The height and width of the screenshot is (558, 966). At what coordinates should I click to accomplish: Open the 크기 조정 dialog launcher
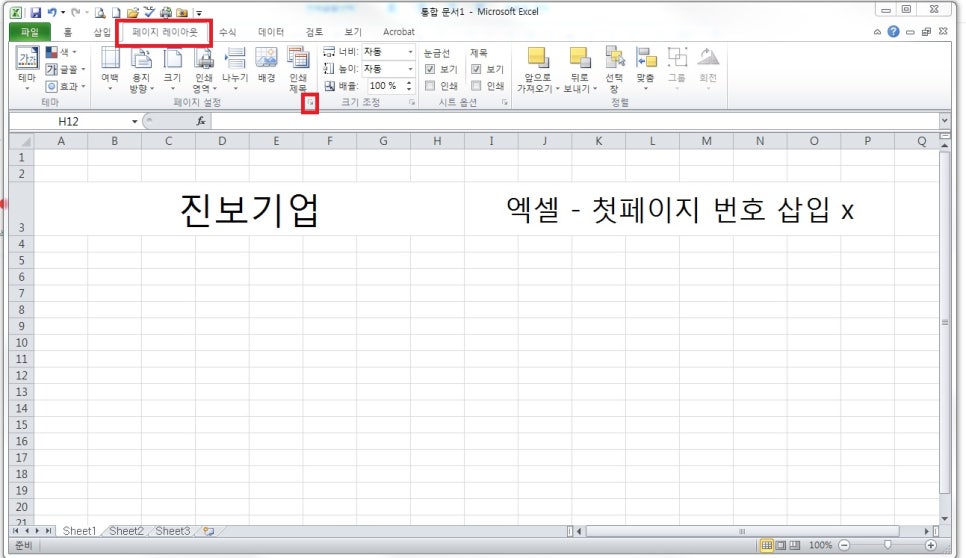pos(412,103)
